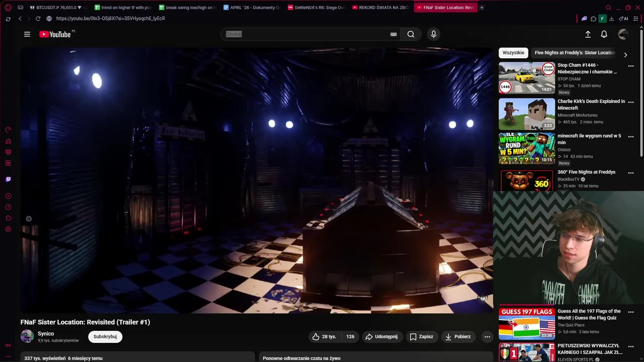Open GX Control speedometer in sidebar
The image size is (644, 362).
coord(8,130)
